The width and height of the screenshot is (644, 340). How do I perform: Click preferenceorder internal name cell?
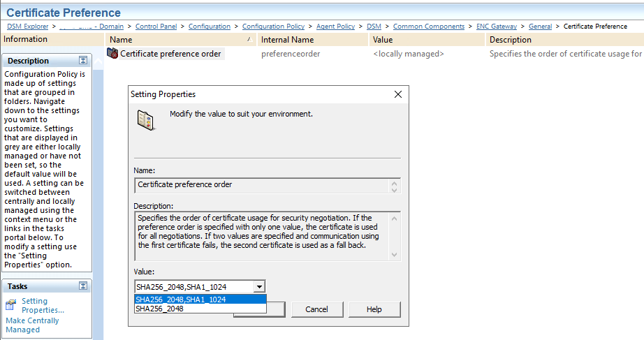[291, 54]
